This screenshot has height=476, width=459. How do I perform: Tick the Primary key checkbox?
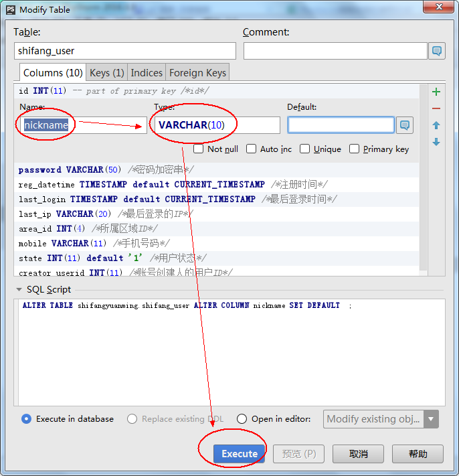click(x=355, y=149)
